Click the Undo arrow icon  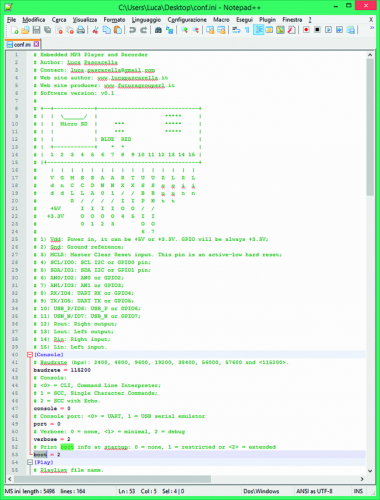pos(132,30)
